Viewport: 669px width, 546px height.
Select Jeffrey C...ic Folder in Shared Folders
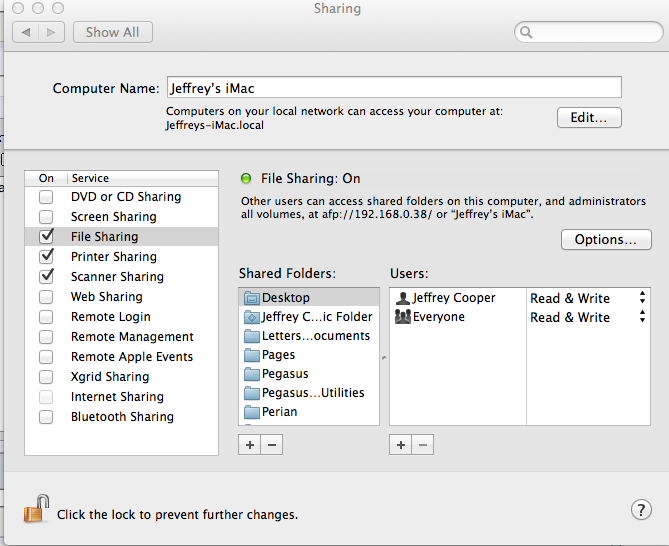tap(309, 317)
